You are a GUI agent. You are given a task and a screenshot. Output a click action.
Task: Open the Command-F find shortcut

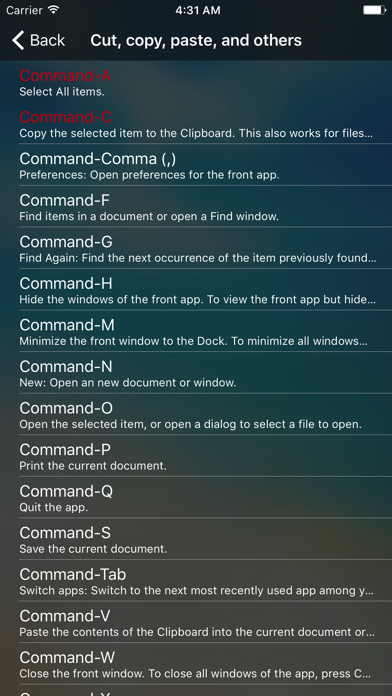pyautogui.click(x=196, y=206)
